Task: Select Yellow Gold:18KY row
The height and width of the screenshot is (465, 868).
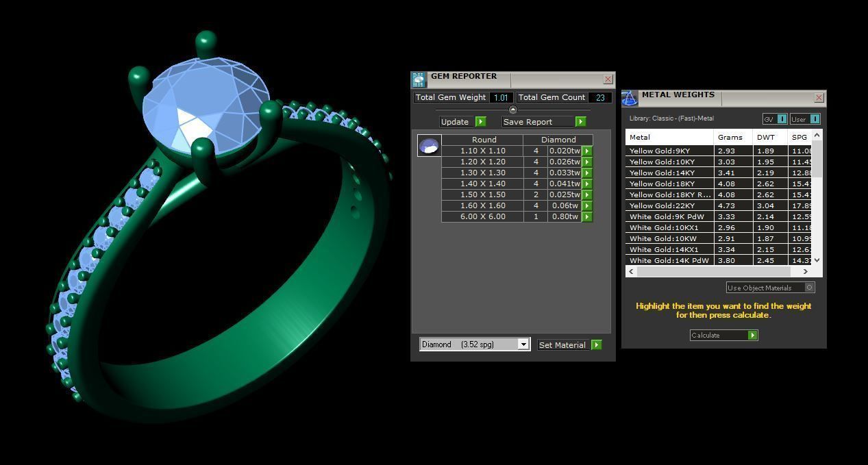Action: click(719, 184)
